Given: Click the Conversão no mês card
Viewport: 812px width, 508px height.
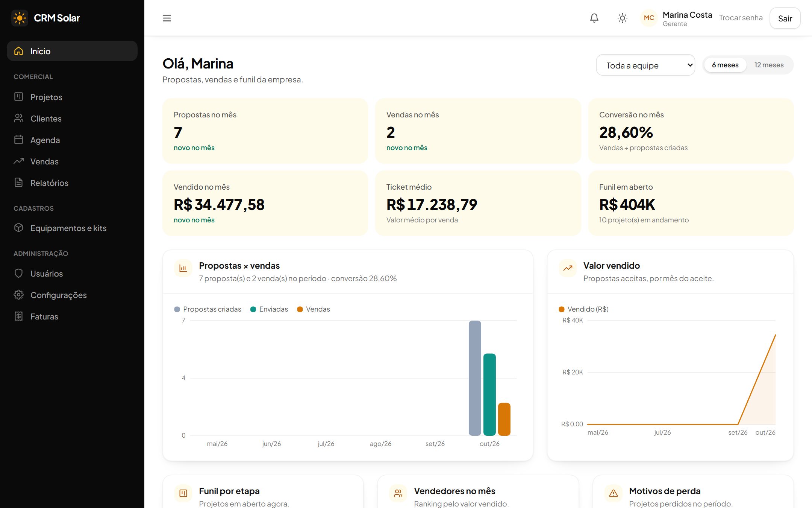Looking at the screenshot, I should coord(691,131).
